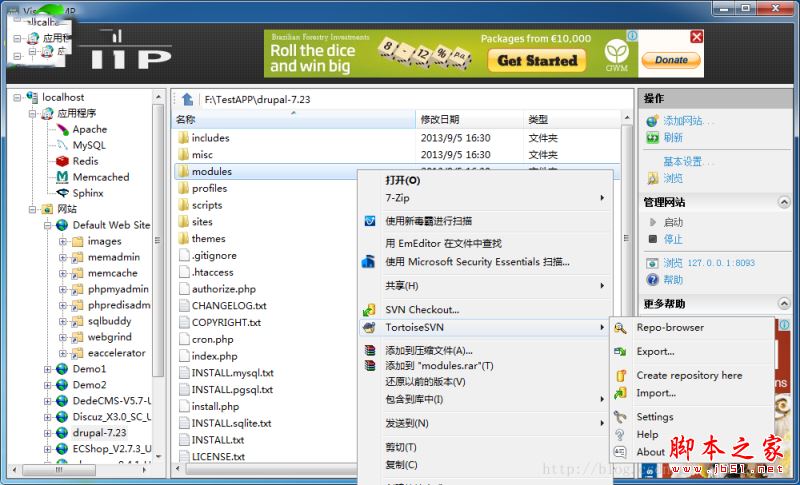Click the up-folder arrow beside the path
This screenshot has height=485, width=800.
(x=187, y=99)
